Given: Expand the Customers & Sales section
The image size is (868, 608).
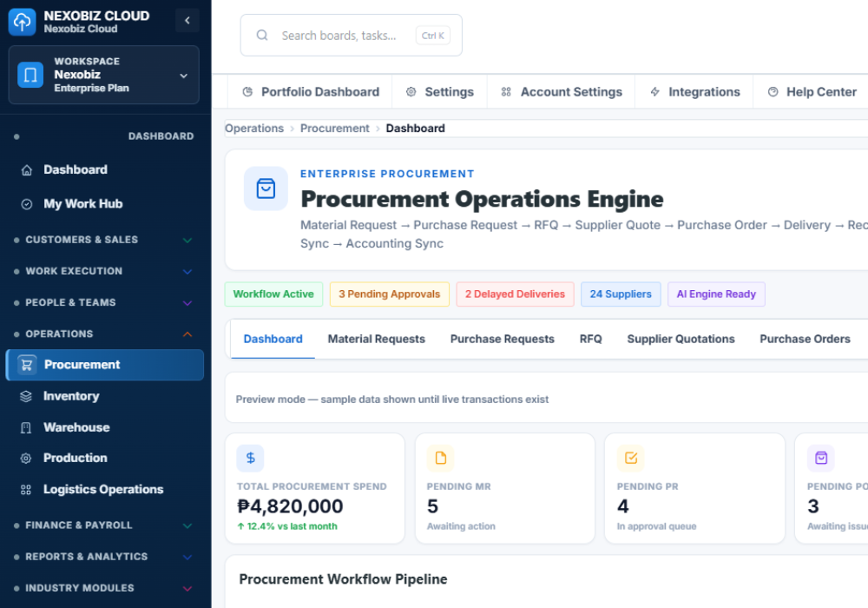Looking at the screenshot, I should [x=105, y=240].
